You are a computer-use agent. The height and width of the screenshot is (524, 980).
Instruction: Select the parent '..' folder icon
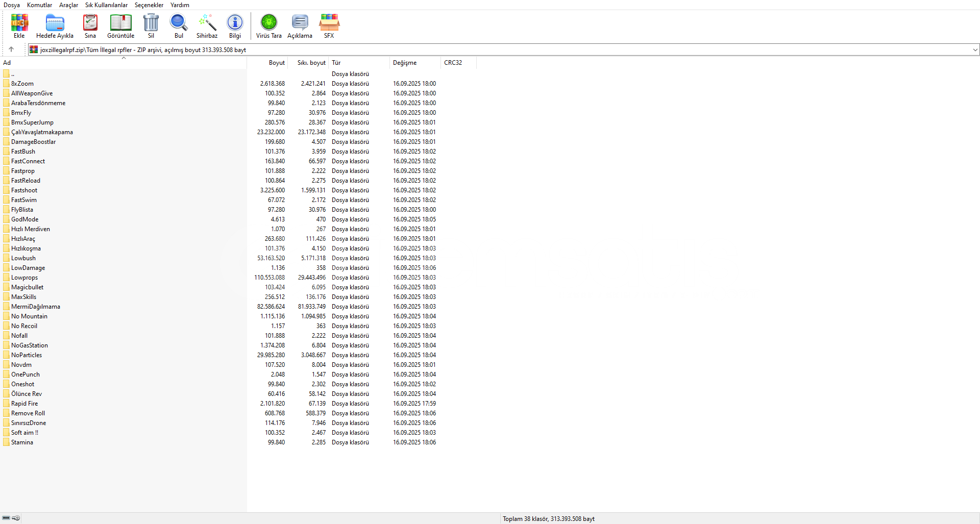[x=6, y=74]
